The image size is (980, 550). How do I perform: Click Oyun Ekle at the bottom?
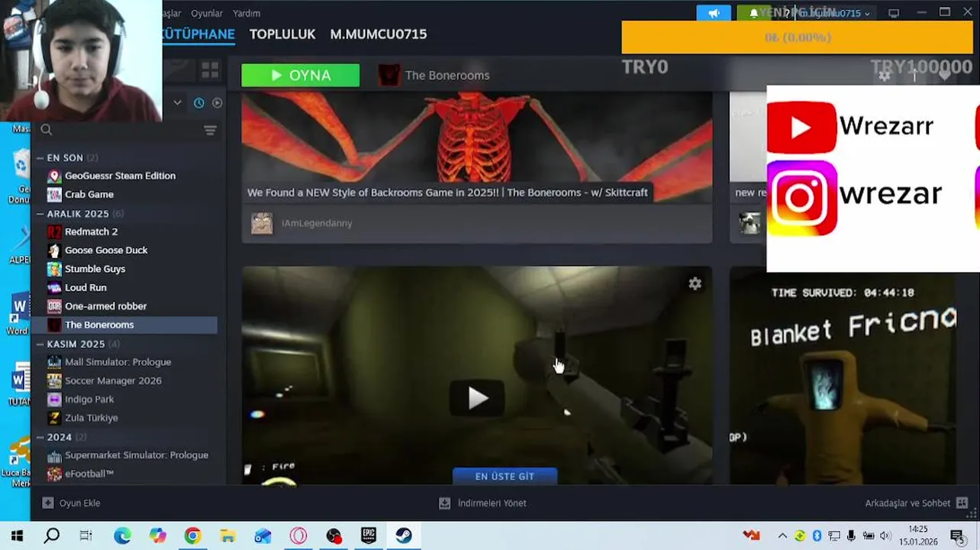point(71,503)
